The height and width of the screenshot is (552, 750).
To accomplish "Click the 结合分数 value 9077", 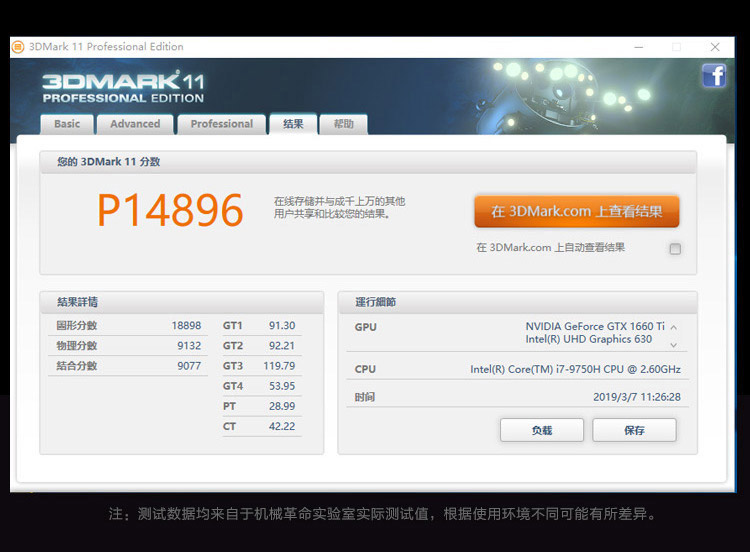I will point(189,366).
